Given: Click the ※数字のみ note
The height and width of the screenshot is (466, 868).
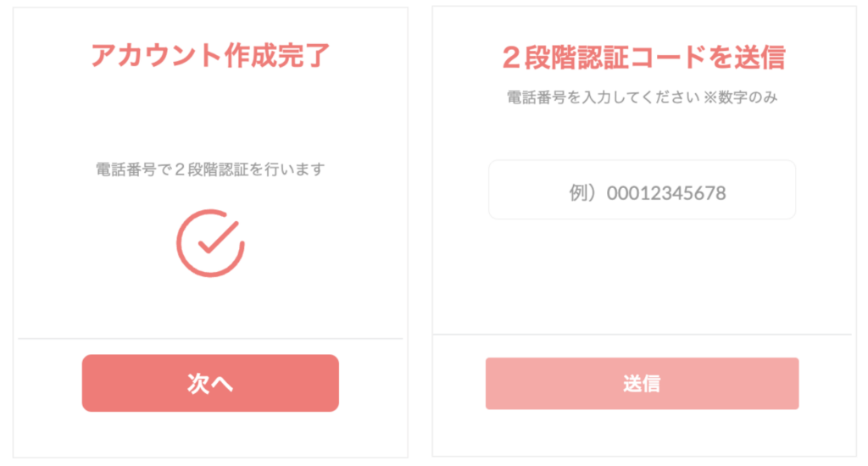Looking at the screenshot, I should pyautogui.click(x=741, y=97).
